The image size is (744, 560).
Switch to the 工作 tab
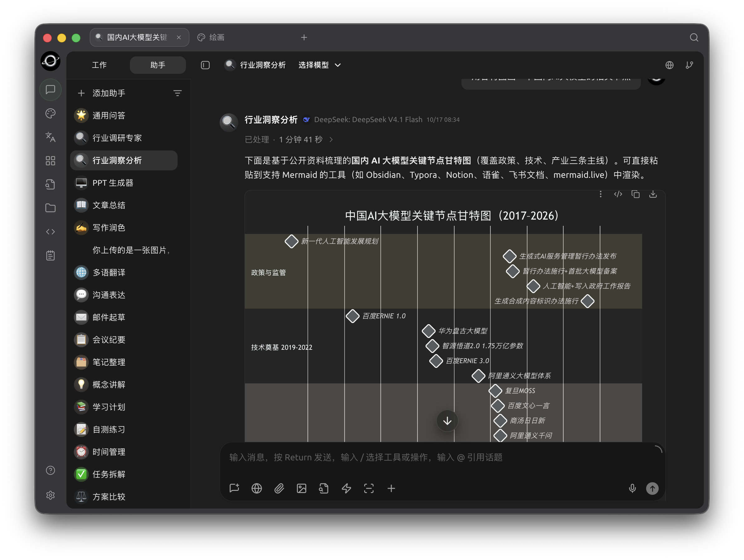pyautogui.click(x=99, y=65)
